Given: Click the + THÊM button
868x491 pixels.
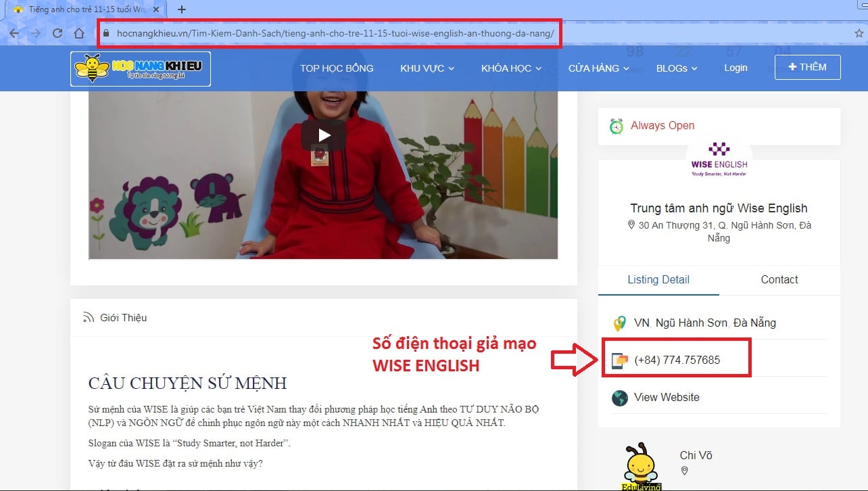Looking at the screenshot, I should point(807,67).
